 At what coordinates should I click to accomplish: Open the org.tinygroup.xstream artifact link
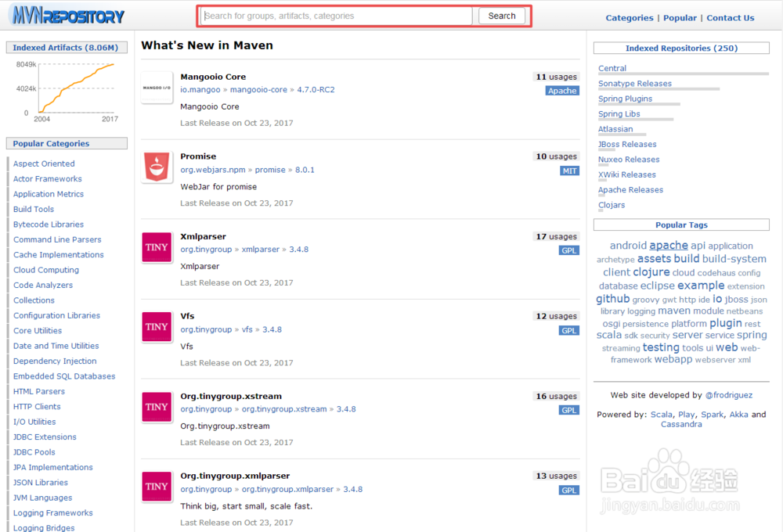coord(284,409)
